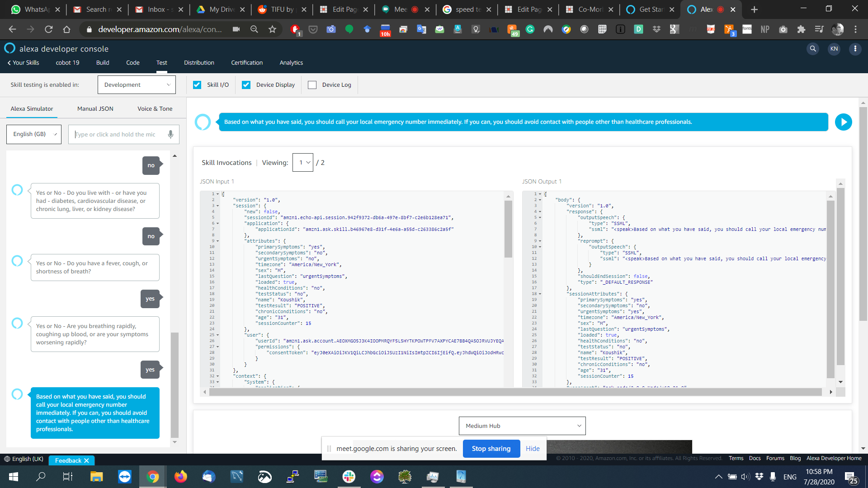This screenshot has height=488, width=868.
Task: Open the Forums footer link
Action: [775, 458]
